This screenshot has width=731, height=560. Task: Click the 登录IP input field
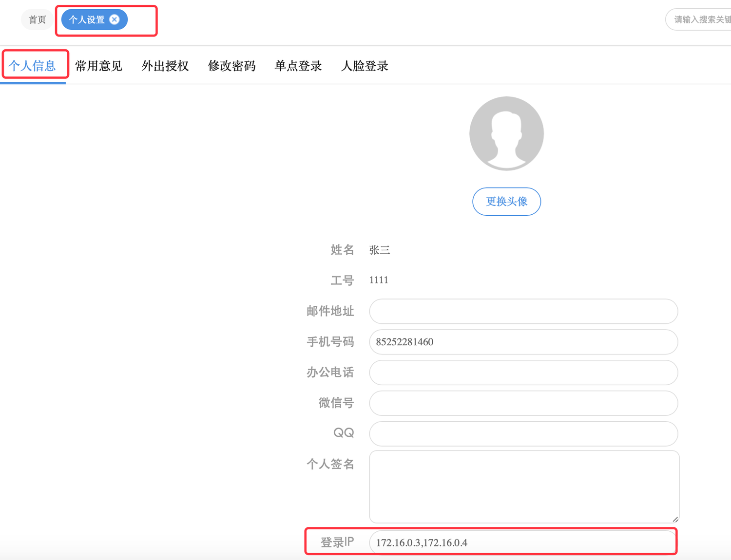(523, 542)
